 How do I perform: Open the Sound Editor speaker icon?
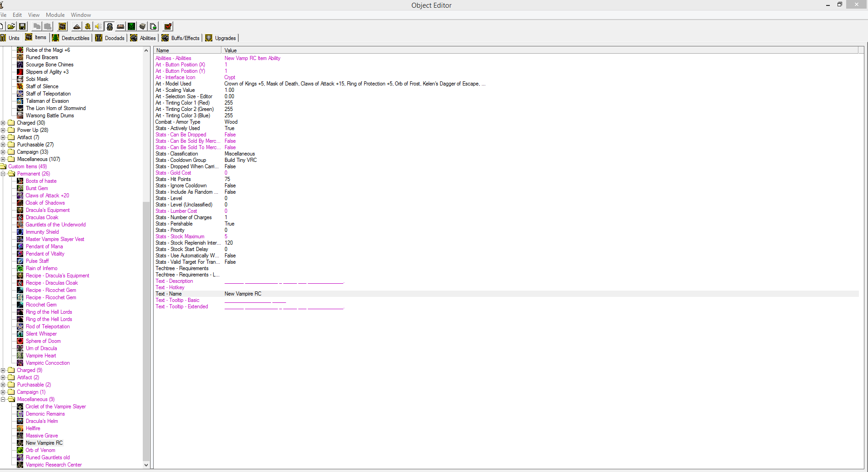pos(99,26)
